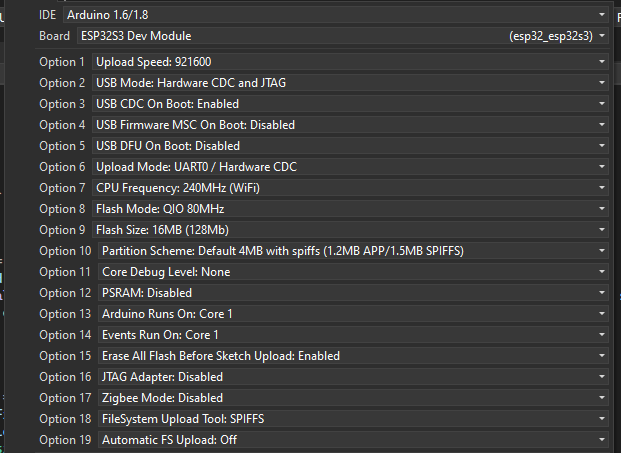Click the "Option 15" label
The width and height of the screenshot is (621, 453).
coord(65,356)
